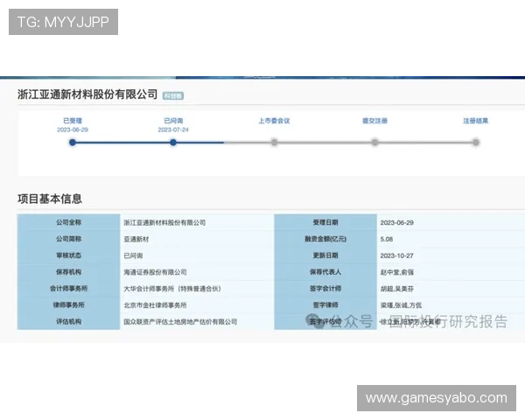Screen dimensions: 525x420
Task: Click the grey 注册结果 progress dot
Action: [x=476, y=143]
